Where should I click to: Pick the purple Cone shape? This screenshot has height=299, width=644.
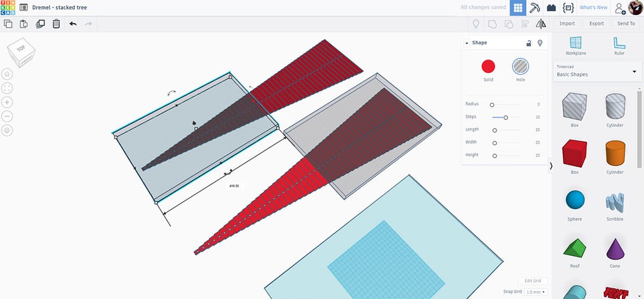pos(615,249)
